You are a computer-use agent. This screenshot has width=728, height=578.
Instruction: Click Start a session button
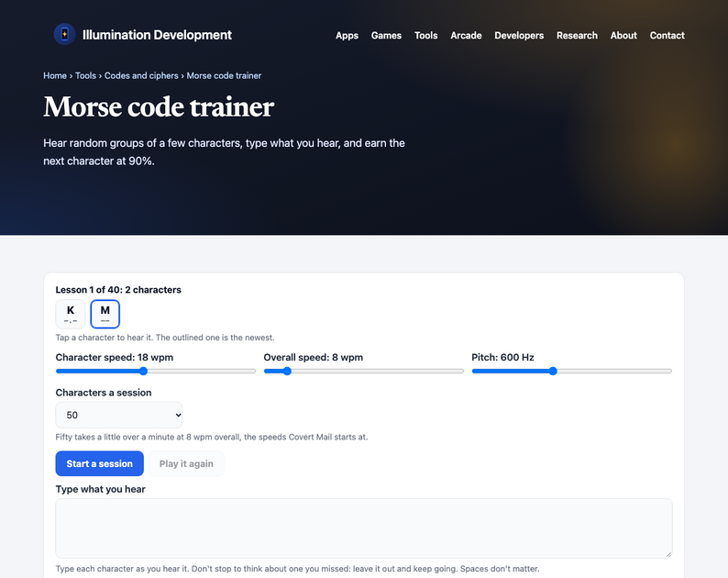[x=99, y=463]
